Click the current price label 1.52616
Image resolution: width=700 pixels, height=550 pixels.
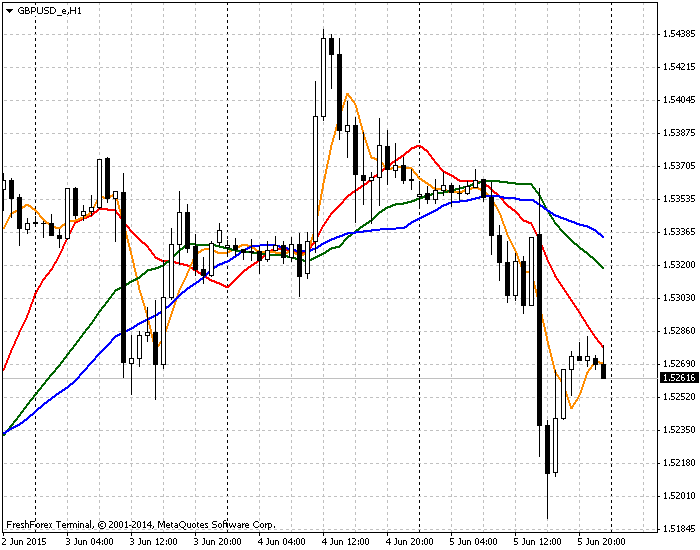pos(679,378)
